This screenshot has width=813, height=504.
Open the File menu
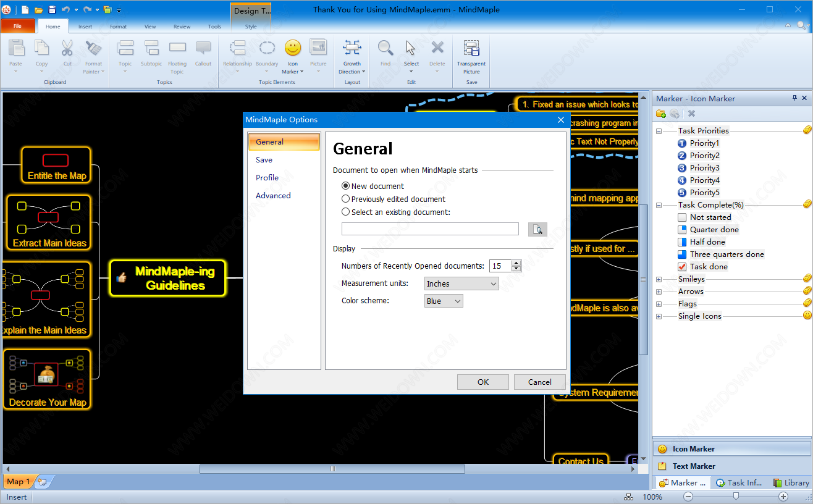point(17,27)
